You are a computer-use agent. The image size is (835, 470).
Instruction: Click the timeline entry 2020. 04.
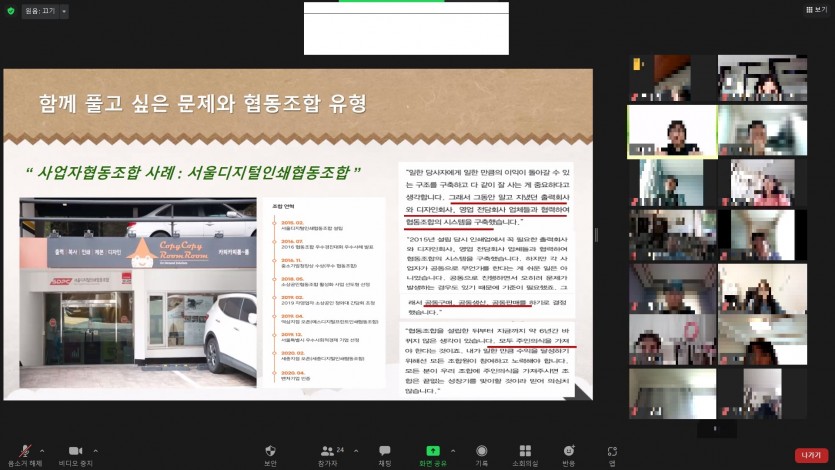tap(292, 373)
